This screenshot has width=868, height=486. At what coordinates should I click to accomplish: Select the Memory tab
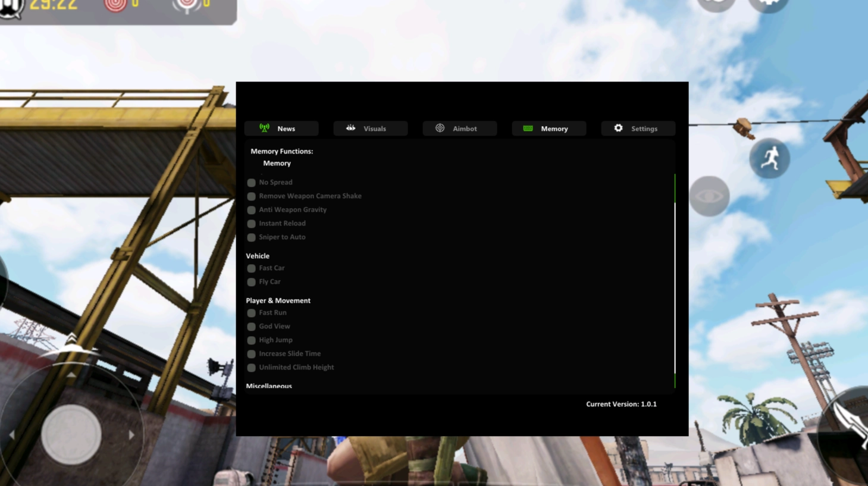point(549,128)
